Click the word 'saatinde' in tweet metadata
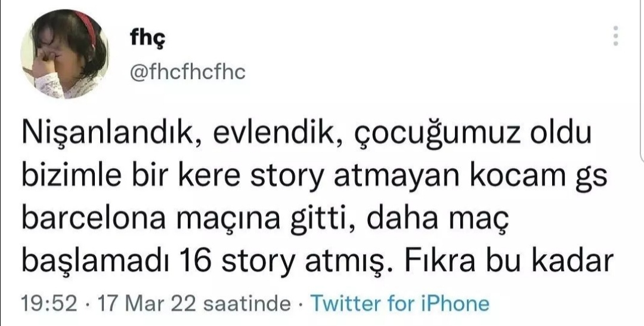Viewport: 644px width, 326px height. (x=246, y=304)
